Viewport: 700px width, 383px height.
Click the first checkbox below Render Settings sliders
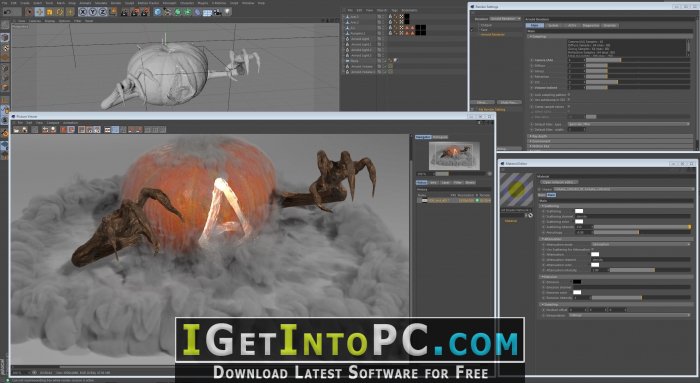tap(569, 95)
